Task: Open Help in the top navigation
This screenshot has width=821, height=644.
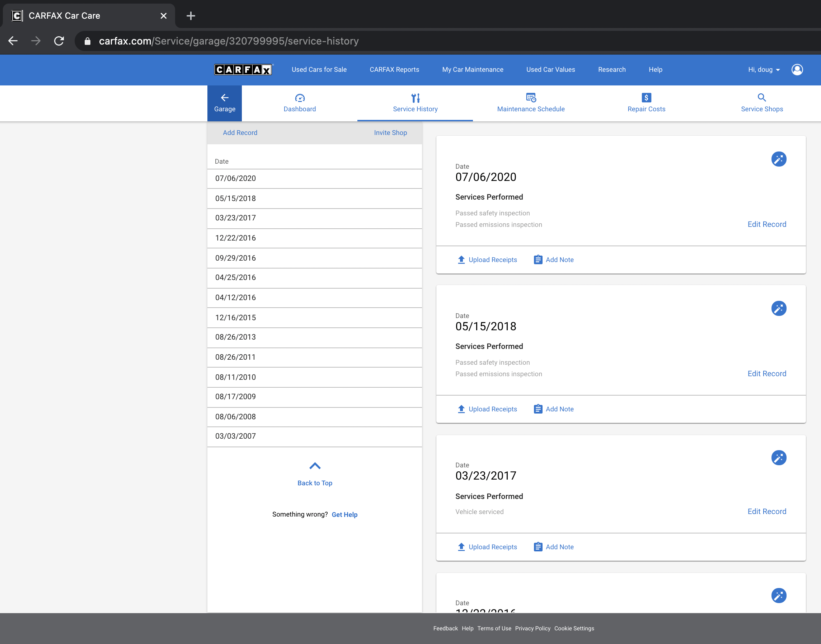Action: [x=656, y=69]
